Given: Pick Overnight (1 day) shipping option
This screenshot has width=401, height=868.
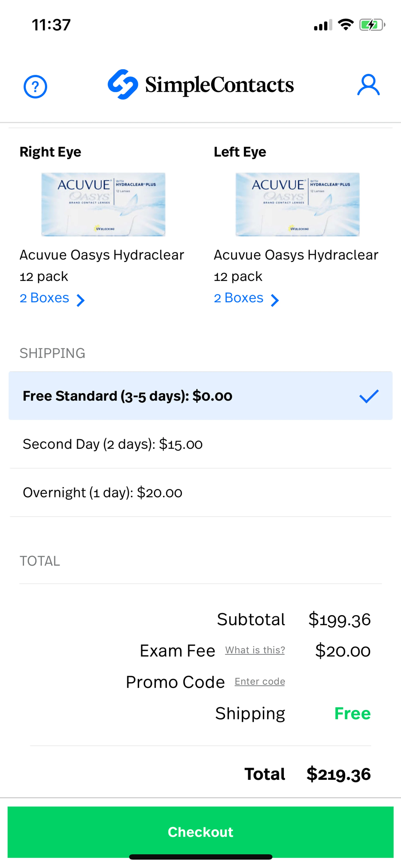Looking at the screenshot, I should coord(102,493).
